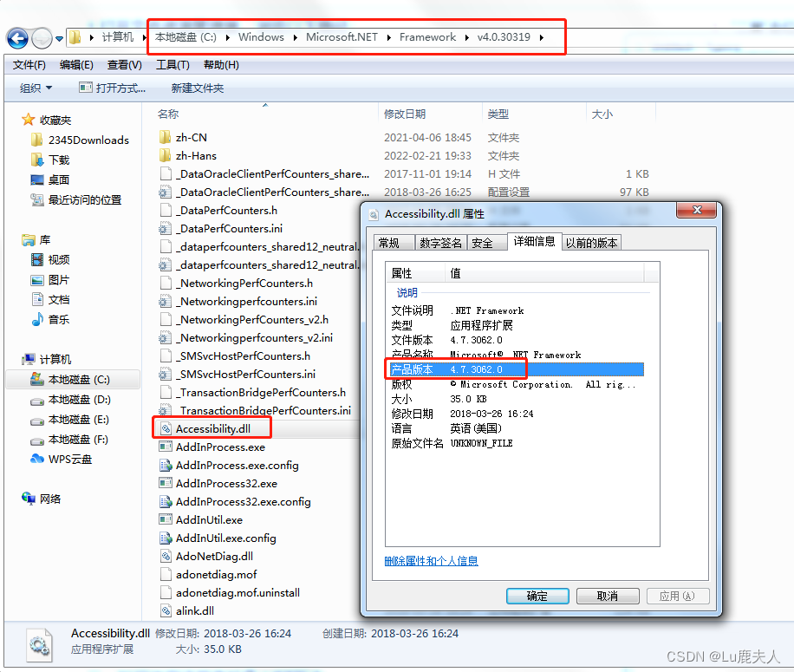The height and width of the screenshot is (672, 794).
Task: Click the 删除属性和个人信息 link
Action: coord(432,561)
